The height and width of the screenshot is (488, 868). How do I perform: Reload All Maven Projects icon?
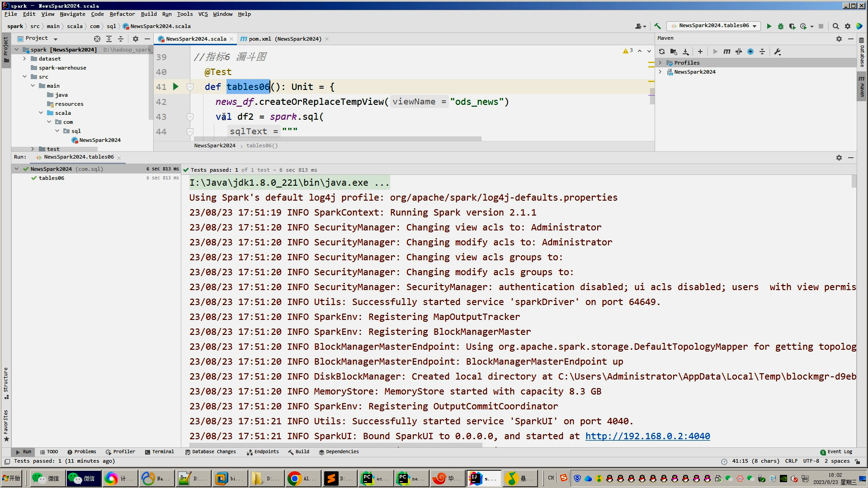click(662, 52)
